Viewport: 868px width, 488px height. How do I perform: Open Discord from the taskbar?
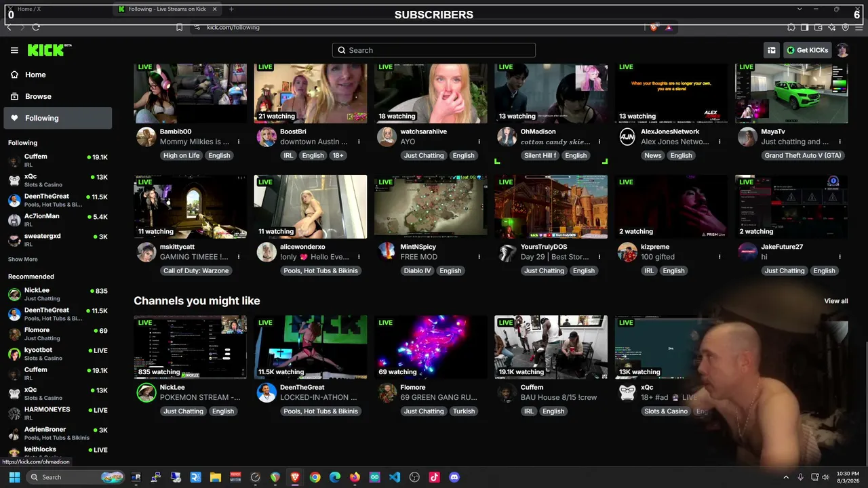pyautogui.click(x=454, y=477)
